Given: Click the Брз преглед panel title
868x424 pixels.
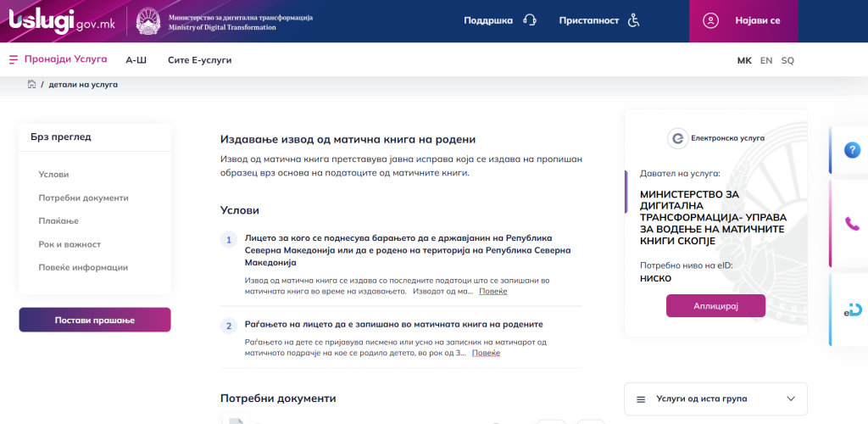Looking at the screenshot, I should click(61, 137).
